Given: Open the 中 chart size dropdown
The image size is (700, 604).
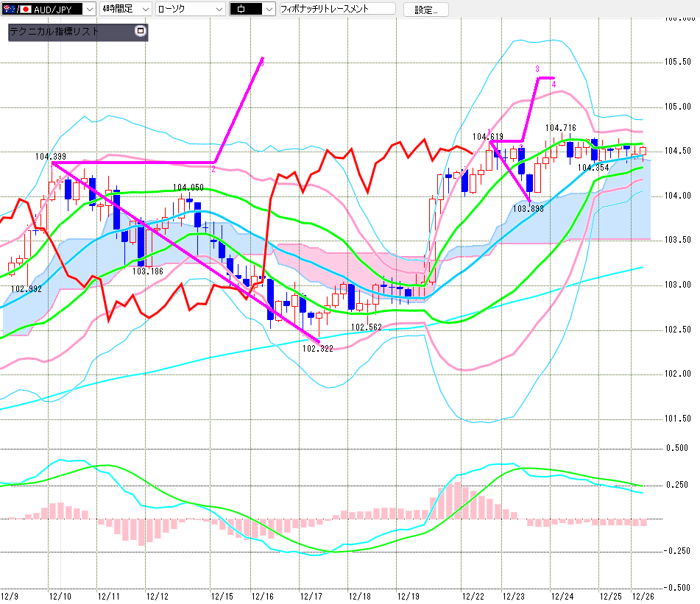Looking at the screenshot, I should point(268,10).
